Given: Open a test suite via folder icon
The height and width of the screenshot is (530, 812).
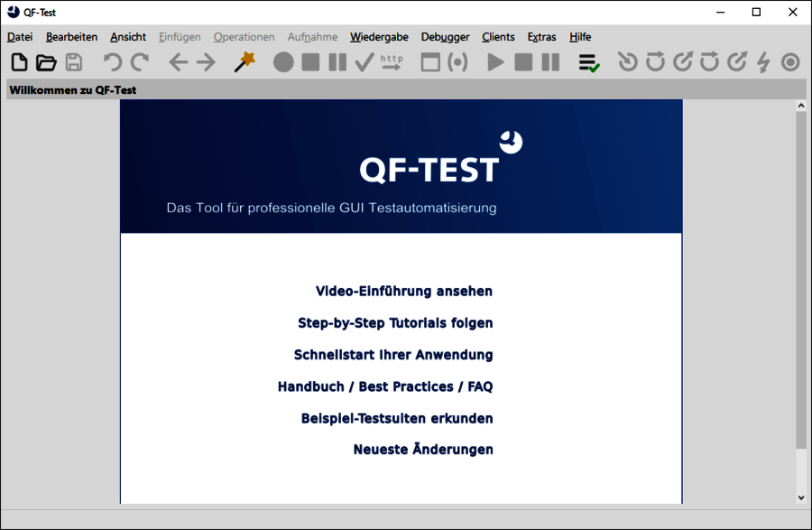Looking at the screenshot, I should [46, 62].
